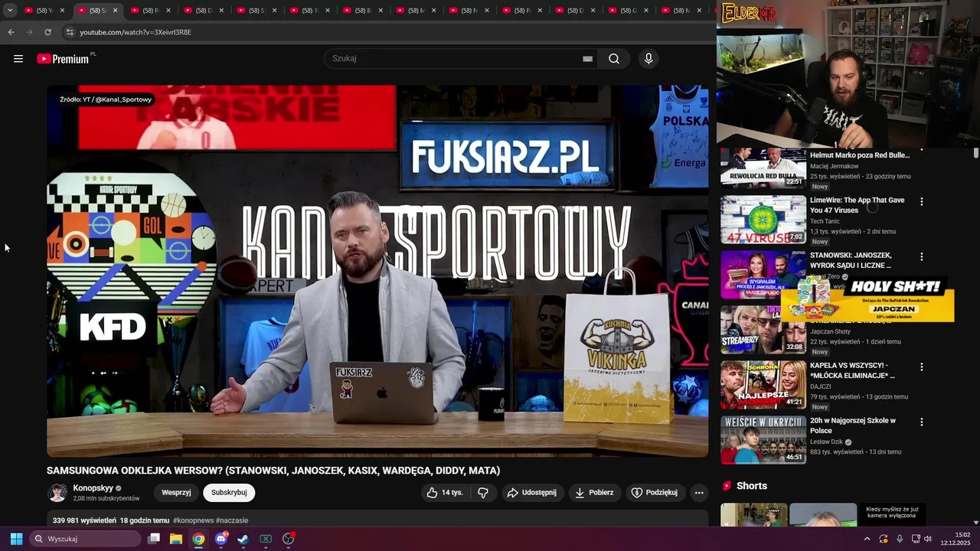Open options menu for 20h w Najgorszej Szkole
The image size is (980, 551).
[x=921, y=422]
